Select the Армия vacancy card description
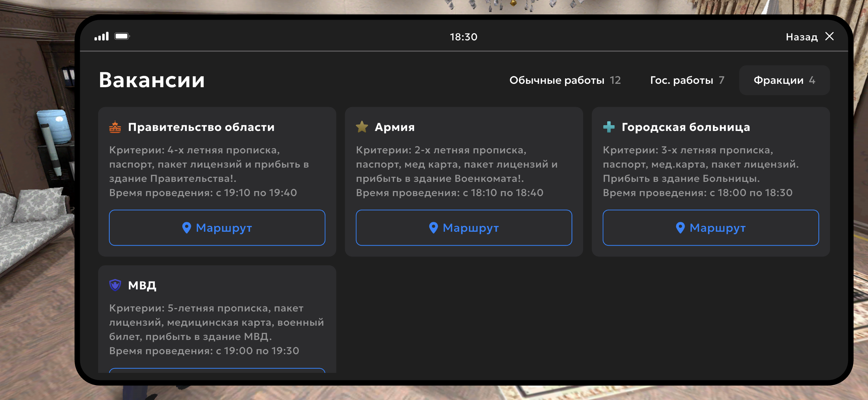This screenshot has height=400, width=868. point(456,171)
